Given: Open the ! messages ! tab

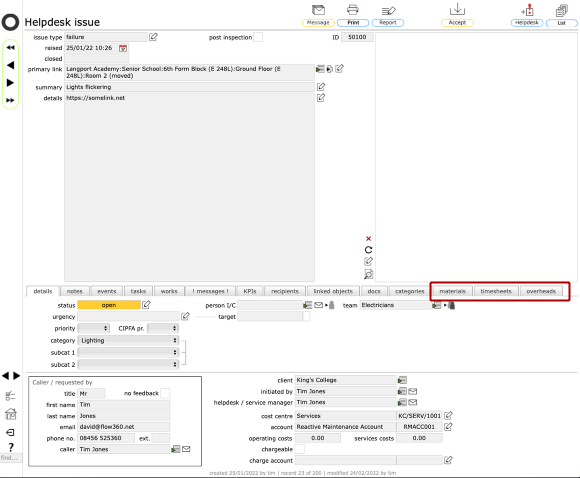Looking at the screenshot, I should [x=210, y=291].
